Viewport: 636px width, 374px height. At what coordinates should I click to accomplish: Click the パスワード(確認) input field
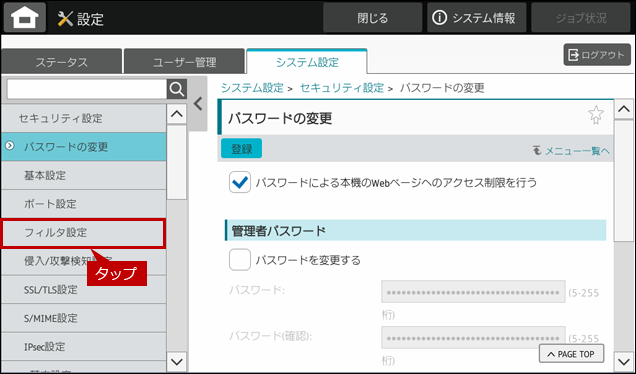click(473, 337)
